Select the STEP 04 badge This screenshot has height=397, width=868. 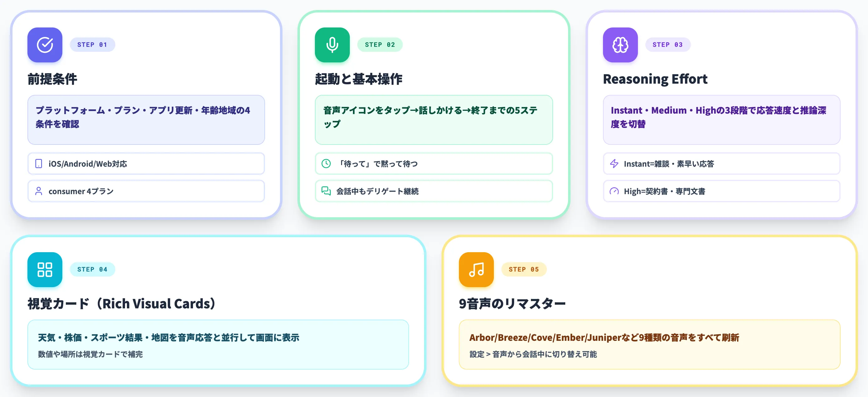tap(92, 269)
